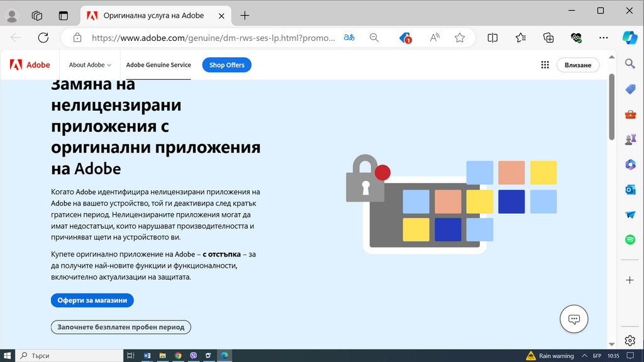
Task: Close the Adobe Genuine Service tab
Action: [221, 16]
